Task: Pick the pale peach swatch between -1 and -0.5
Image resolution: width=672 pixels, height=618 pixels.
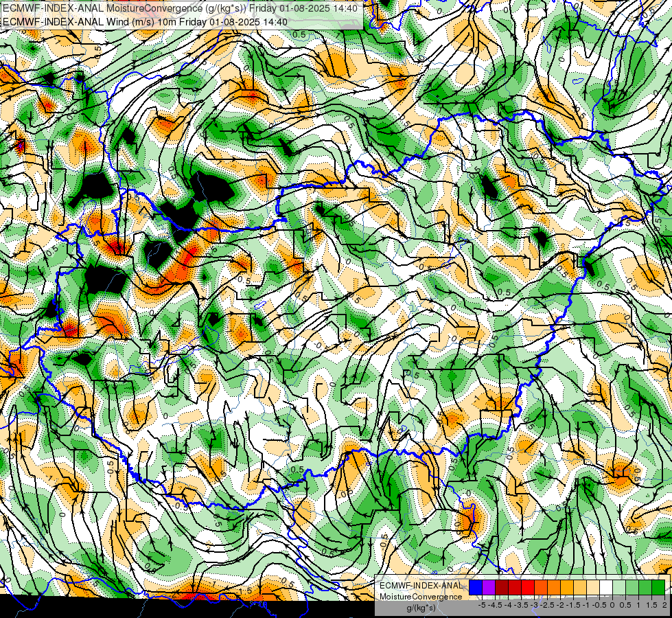Action: tap(592, 587)
